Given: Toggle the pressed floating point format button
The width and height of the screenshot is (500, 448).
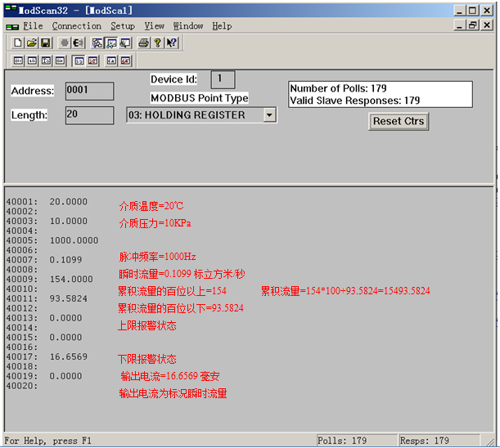Looking at the screenshot, I should click(79, 60).
